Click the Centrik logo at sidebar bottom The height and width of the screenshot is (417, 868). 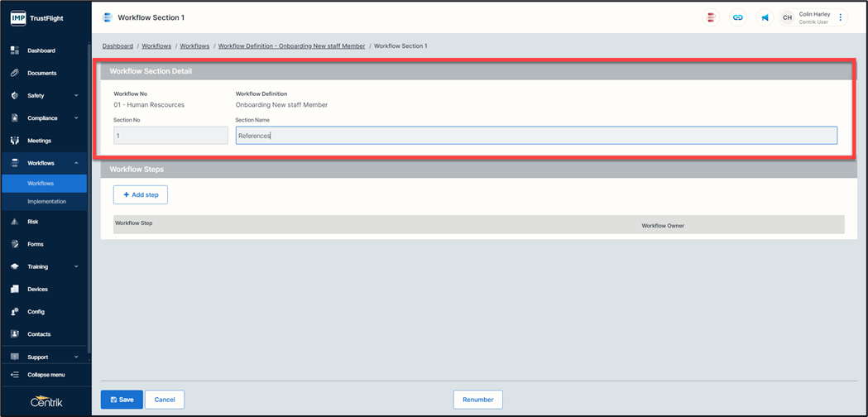pyautogui.click(x=46, y=402)
